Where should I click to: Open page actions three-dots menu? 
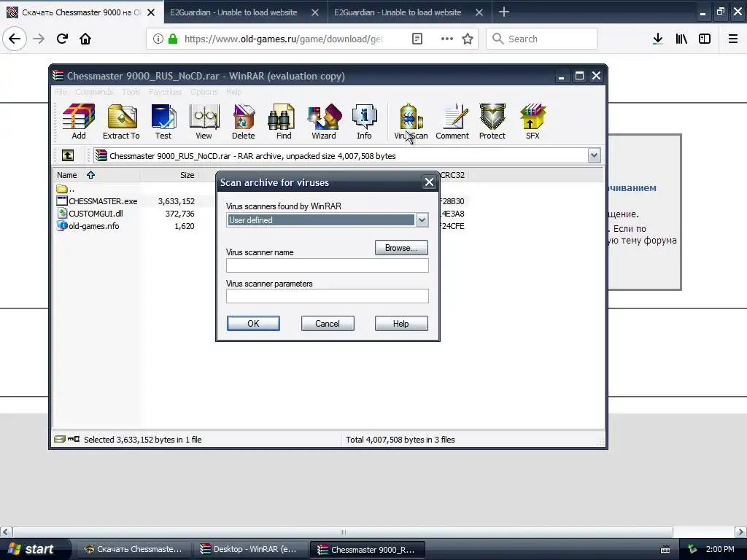pyautogui.click(x=447, y=39)
